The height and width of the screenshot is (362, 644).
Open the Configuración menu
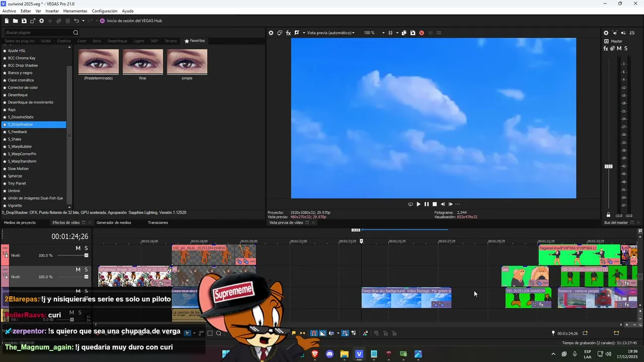point(105,11)
